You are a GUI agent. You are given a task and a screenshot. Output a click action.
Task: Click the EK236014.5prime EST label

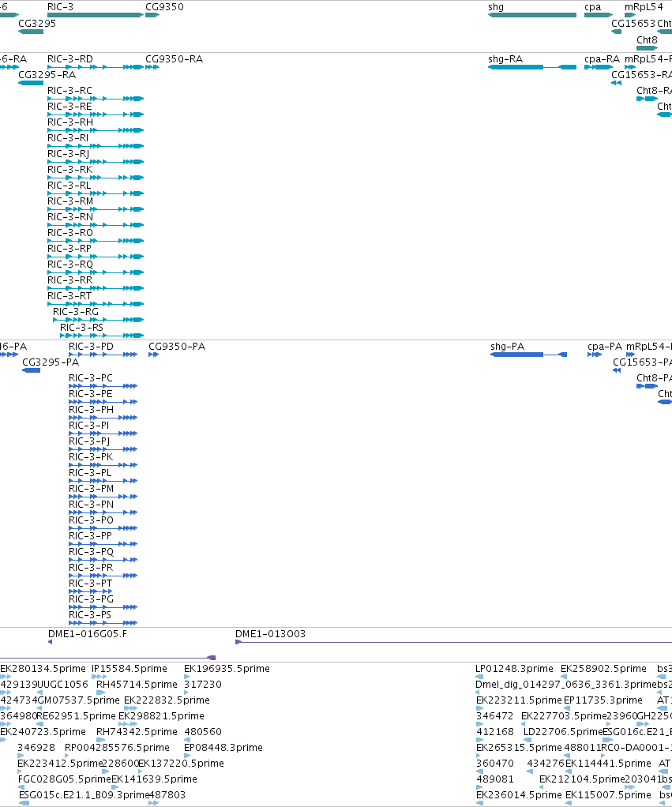click(x=519, y=795)
